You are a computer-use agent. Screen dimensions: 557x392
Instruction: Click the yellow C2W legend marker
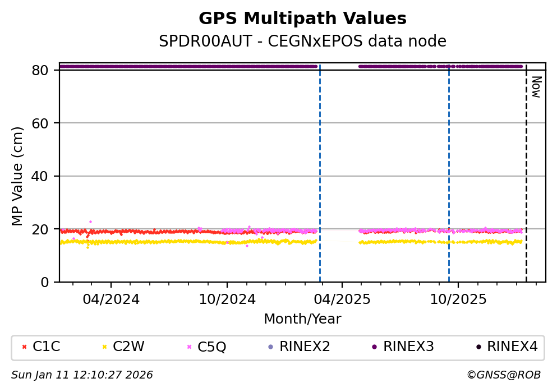[104, 347]
